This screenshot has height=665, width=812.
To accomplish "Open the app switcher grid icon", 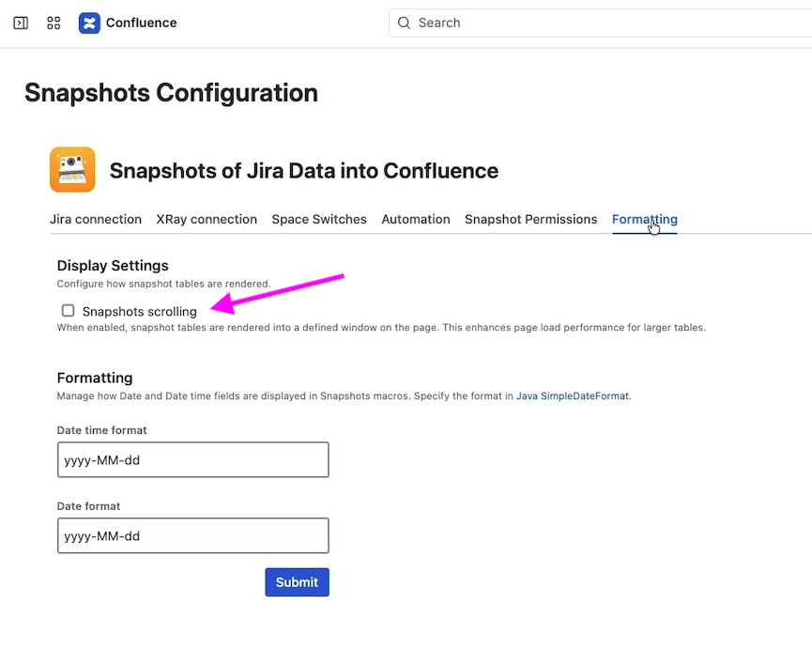I will [x=54, y=23].
